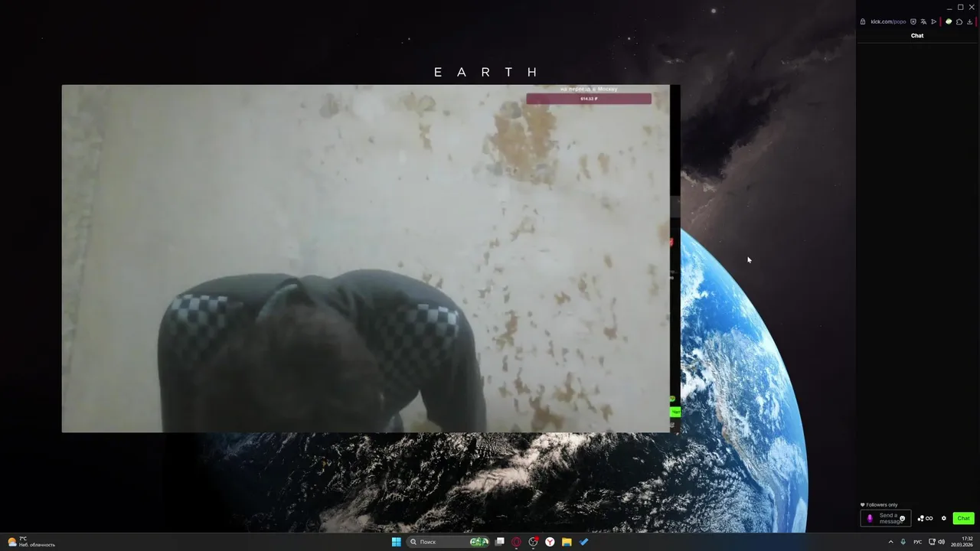Image resolution: width=980 pixels, height=551 pixels.
Task: Click the translate page icon
Action: click(923, 21)
